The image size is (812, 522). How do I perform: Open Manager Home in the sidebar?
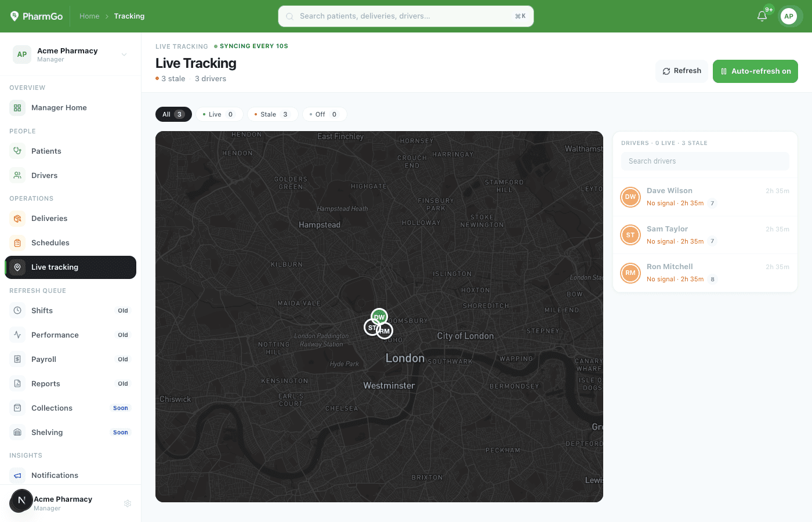[x=71, y=108]
